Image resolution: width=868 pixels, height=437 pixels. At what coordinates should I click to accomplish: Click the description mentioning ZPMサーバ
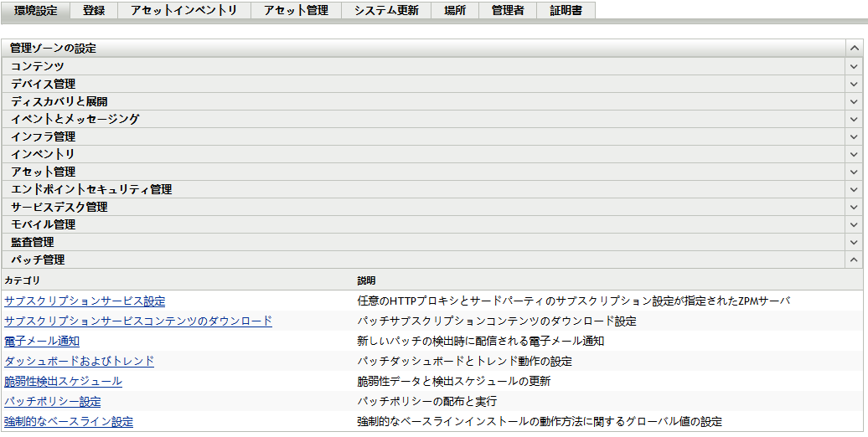click(573, 301)
